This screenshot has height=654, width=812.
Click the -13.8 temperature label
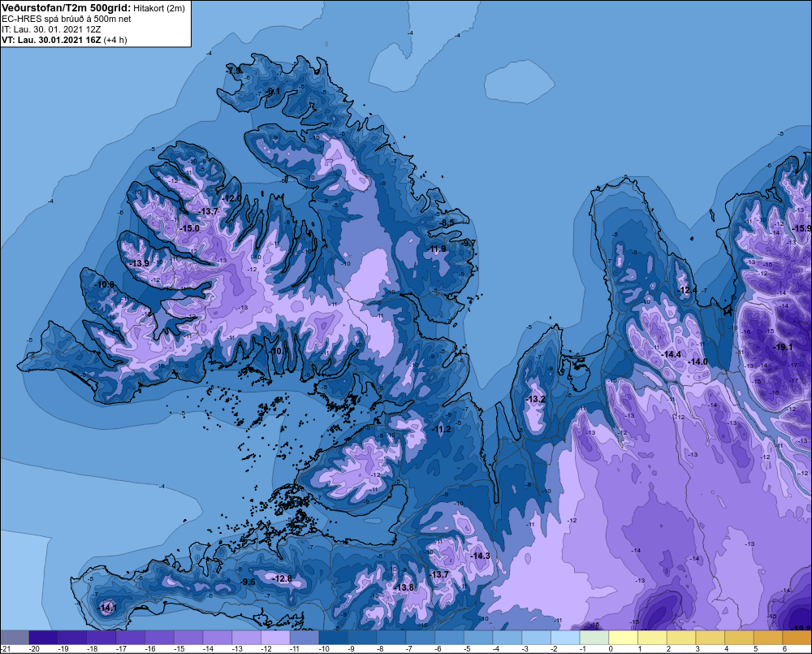click(x=404, y=587)
